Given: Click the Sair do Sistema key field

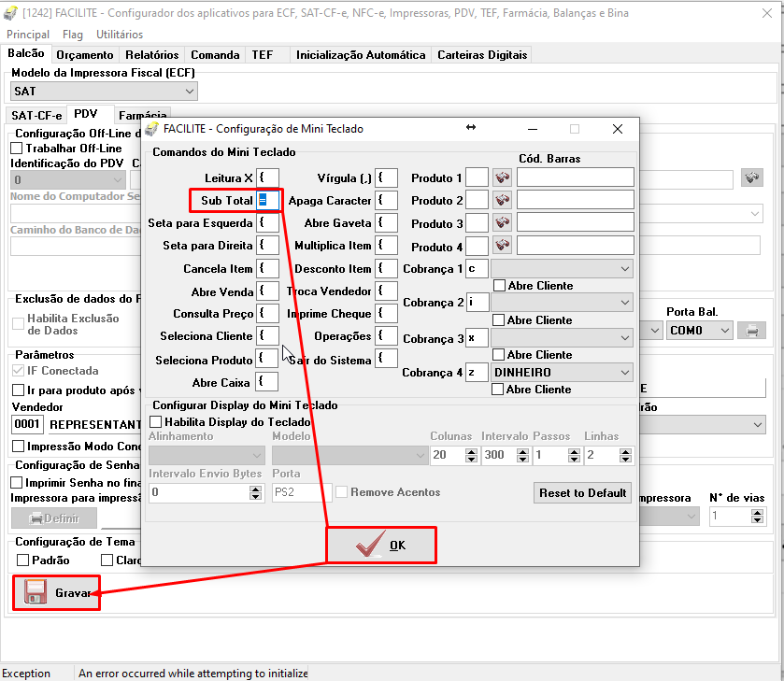Looking at the screenshot, I should coord(387,358).
